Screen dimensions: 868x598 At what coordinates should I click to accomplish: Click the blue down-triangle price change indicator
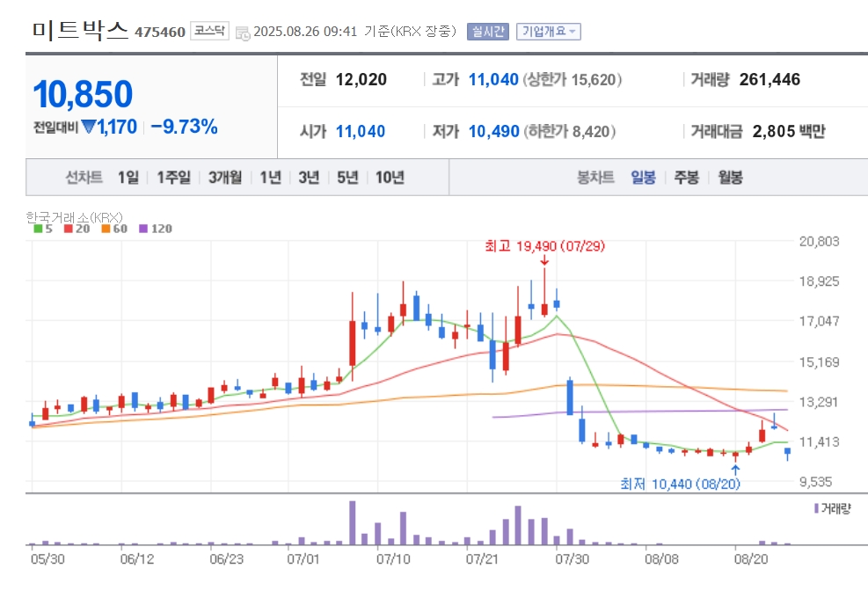(x=89, y=127)
